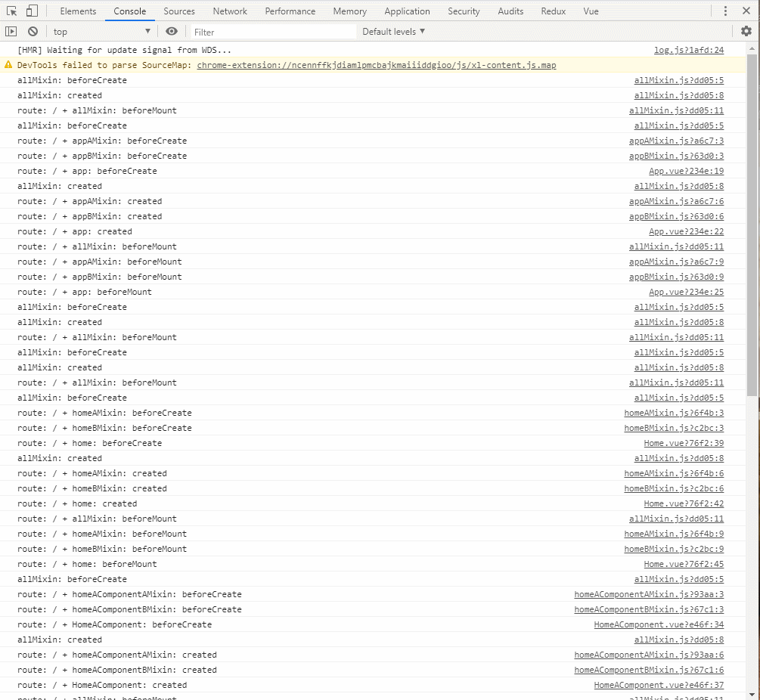Open the appBMixin.js?63d0:3 source link

(x=676, y=156)
